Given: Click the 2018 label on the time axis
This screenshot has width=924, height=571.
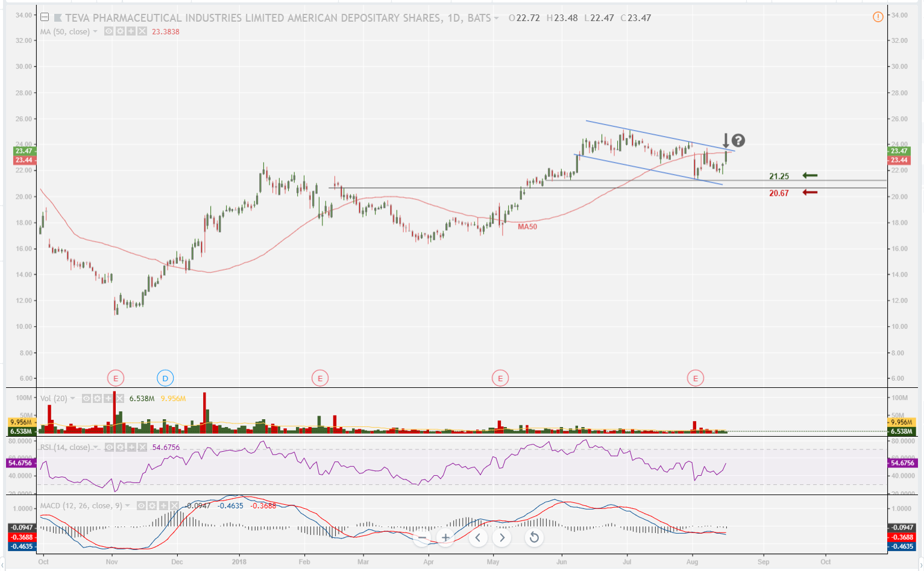Looking at the screenshot, I should coord(239,561).
